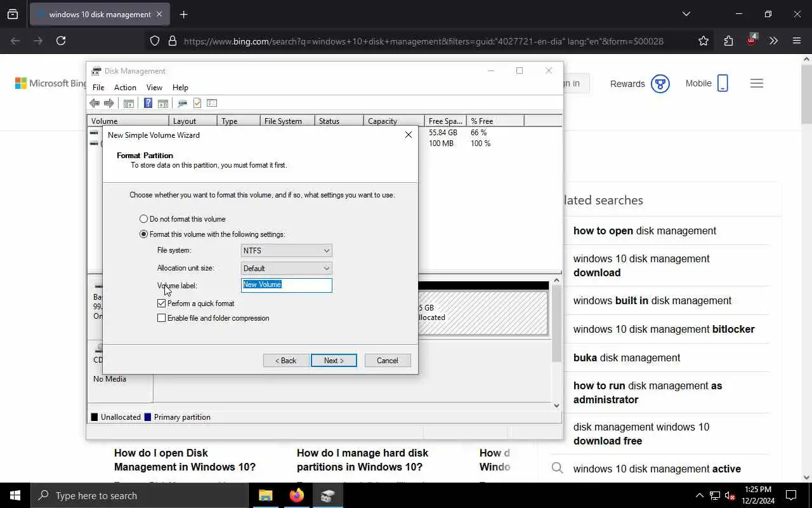Sort by Volume column header

128,121
